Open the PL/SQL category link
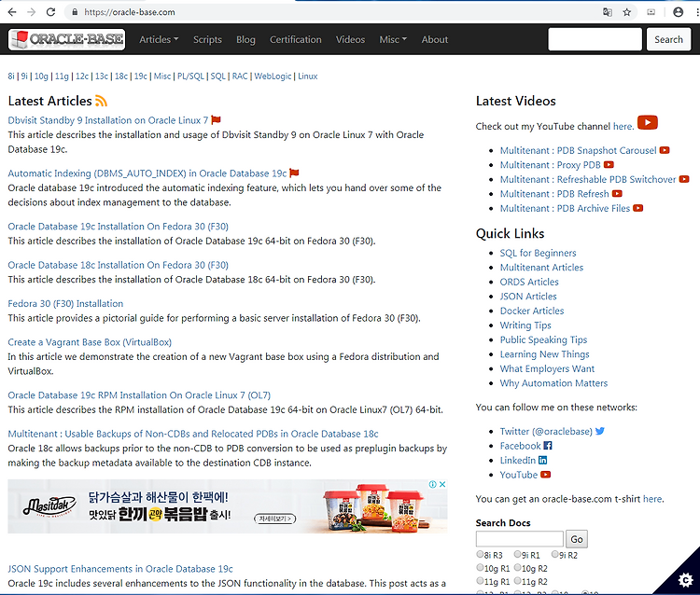700x595 pixels. pos(190,76)
